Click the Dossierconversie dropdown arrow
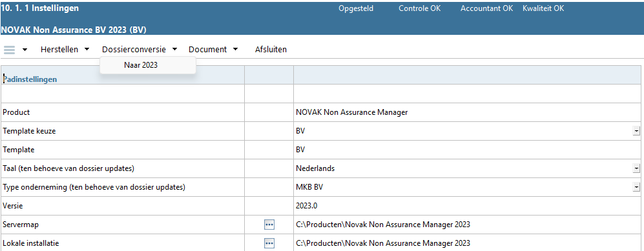Image resolution: width=644 pixels, height=251 pixels. [174, 49]
